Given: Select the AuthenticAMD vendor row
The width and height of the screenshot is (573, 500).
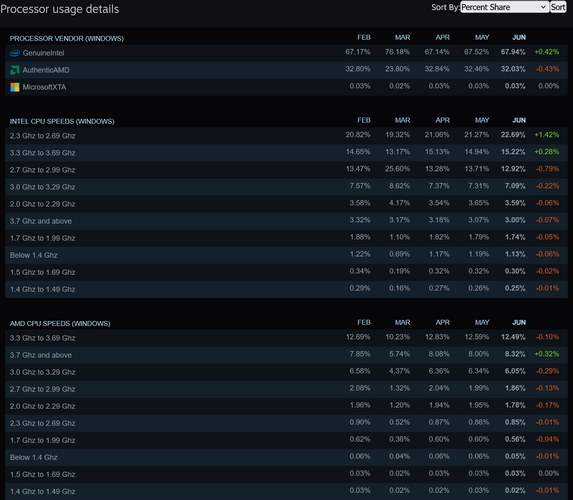Looking at the screenshot, I should (x=286, y=70).
